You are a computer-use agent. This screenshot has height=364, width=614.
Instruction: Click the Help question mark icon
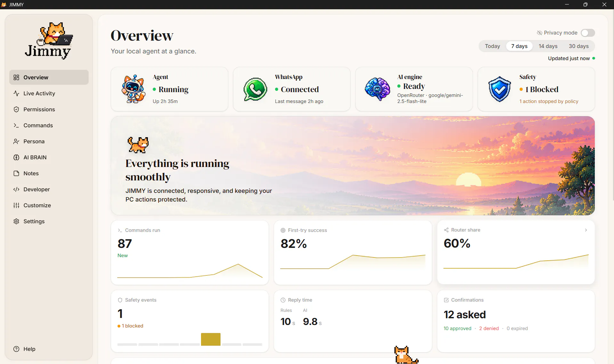(16, 349)
